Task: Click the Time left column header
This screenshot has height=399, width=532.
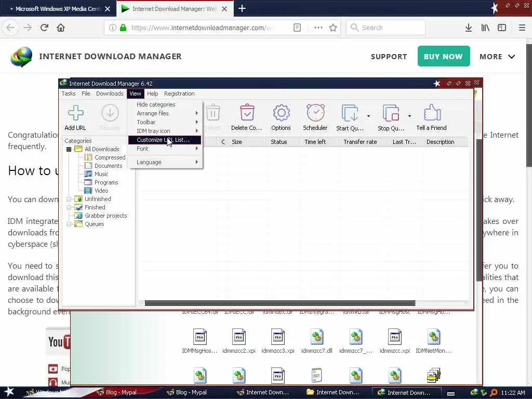Action: (x=315, y=142)
